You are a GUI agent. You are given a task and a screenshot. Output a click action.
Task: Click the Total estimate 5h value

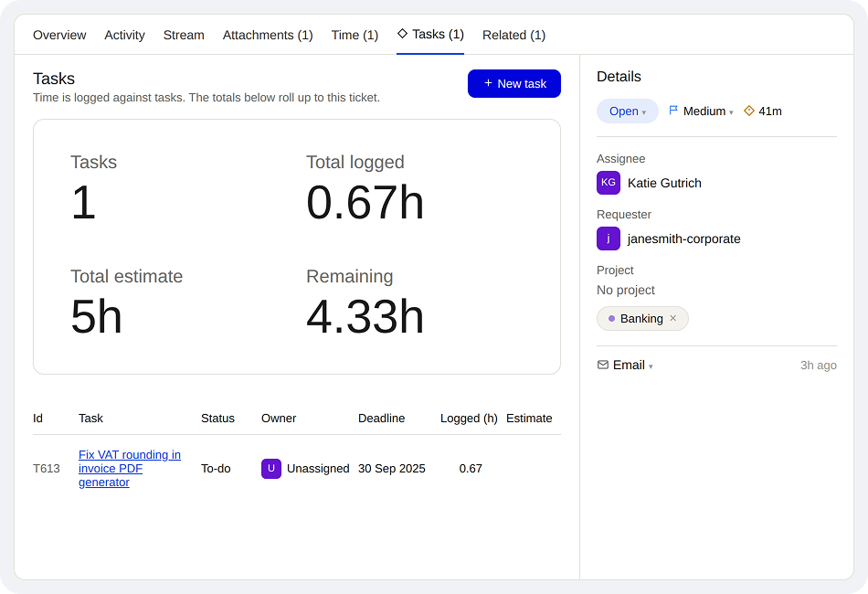coord(96,317)
